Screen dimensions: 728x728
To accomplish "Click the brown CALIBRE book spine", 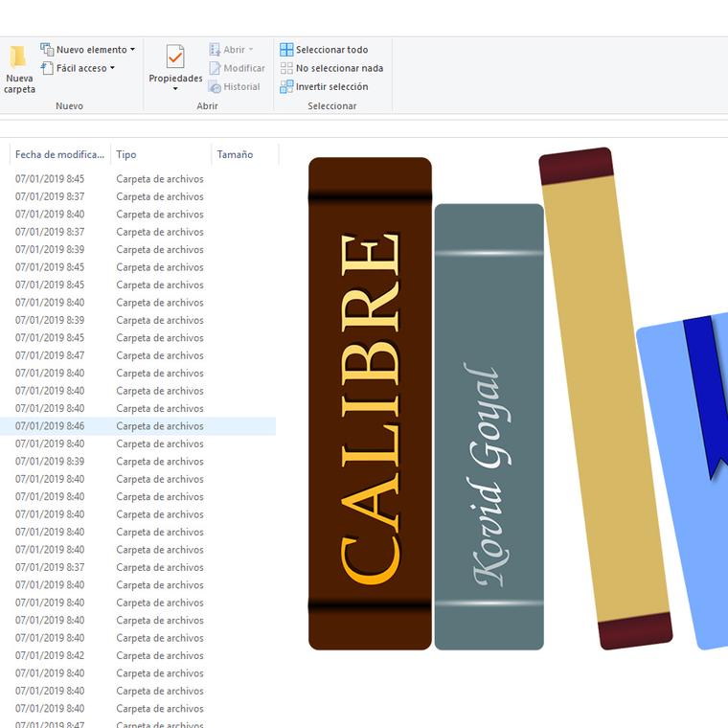I will (x=370, y=402).
